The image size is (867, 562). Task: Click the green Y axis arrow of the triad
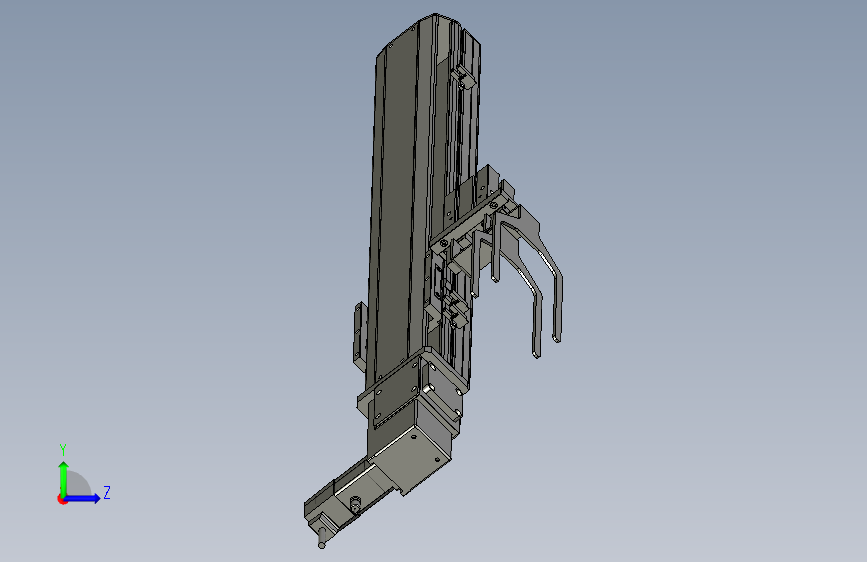[x=64, y=478]
